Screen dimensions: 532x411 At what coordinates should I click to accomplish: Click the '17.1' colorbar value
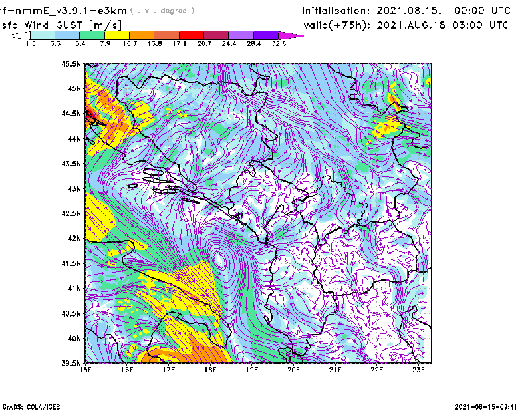[180, 43]
